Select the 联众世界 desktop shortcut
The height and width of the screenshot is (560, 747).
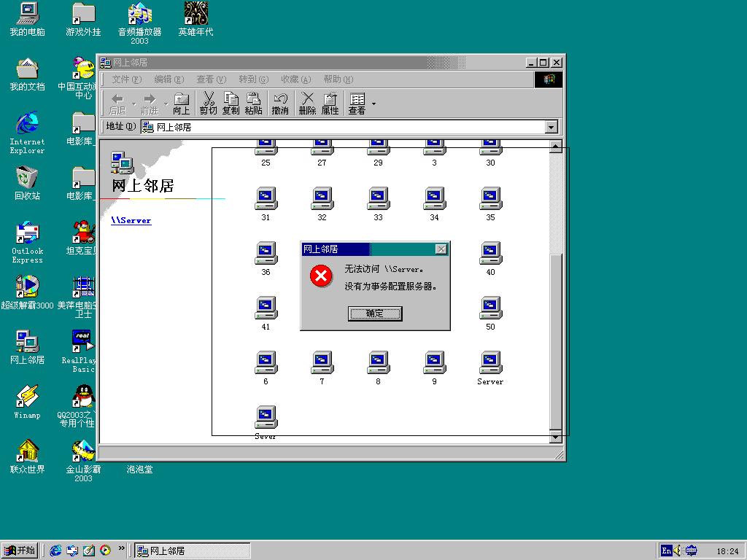tap(27, 456)
